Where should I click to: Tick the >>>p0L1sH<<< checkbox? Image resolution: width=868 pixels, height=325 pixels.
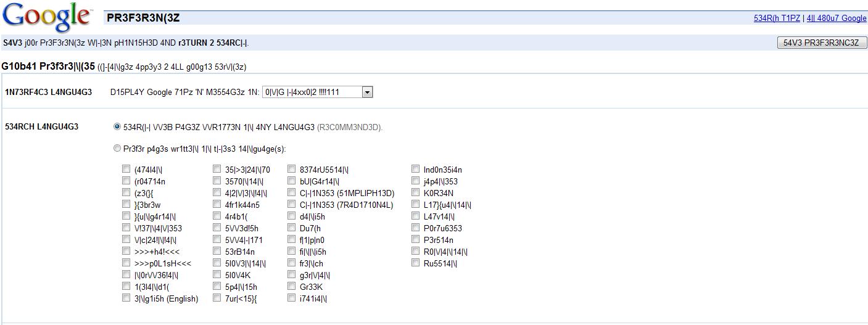click(x=126, y=263)
